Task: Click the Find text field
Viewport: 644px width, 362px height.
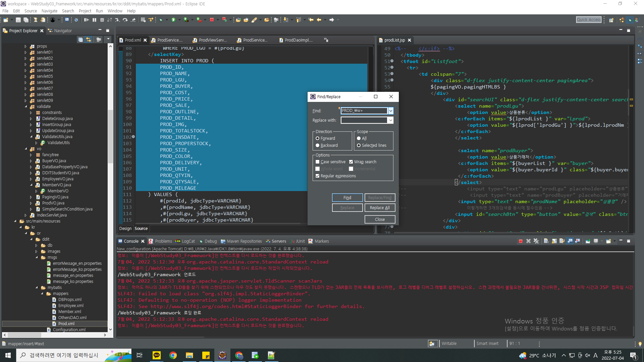Action: tap(364, 111)
